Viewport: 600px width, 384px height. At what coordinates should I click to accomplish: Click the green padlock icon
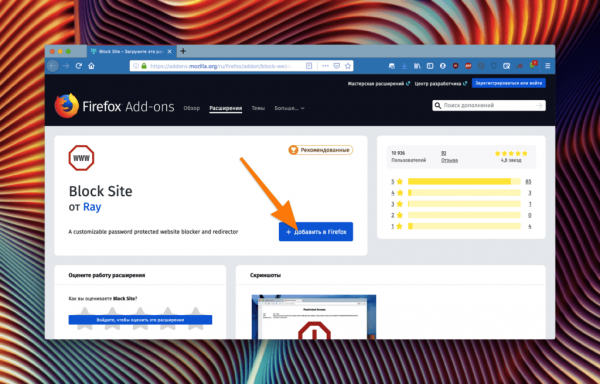click(144, 66)
